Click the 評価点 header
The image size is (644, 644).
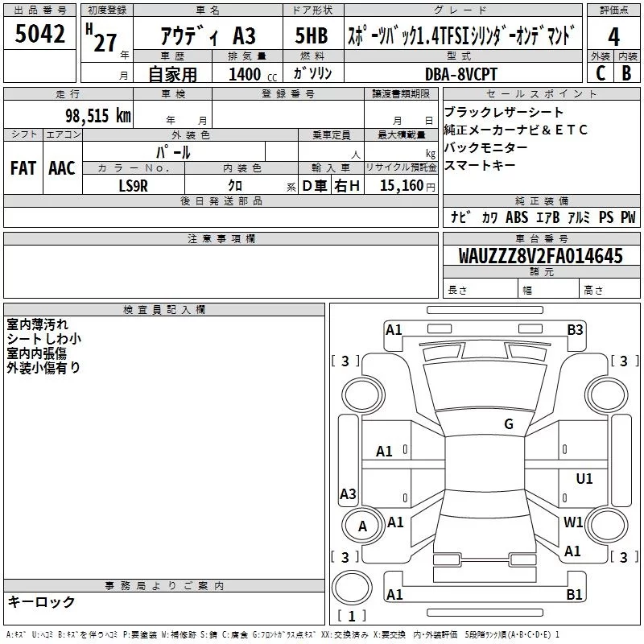tap(613, 10)
